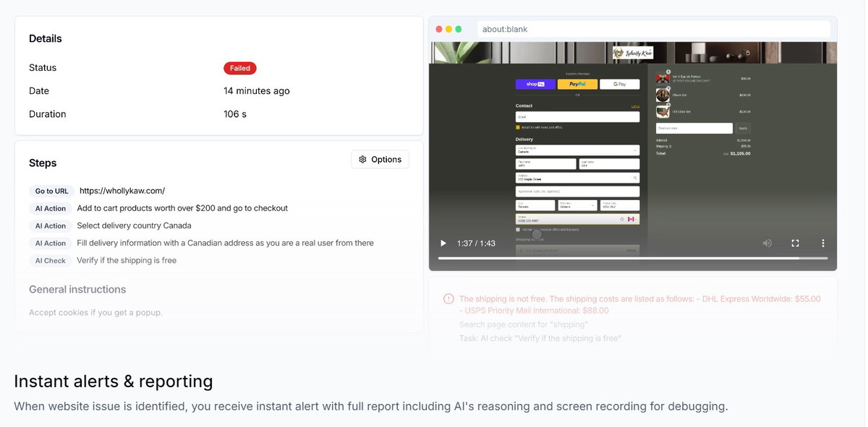
Task: Select the 'Go to URL' step tag
Action: click(x=51, y=191)
